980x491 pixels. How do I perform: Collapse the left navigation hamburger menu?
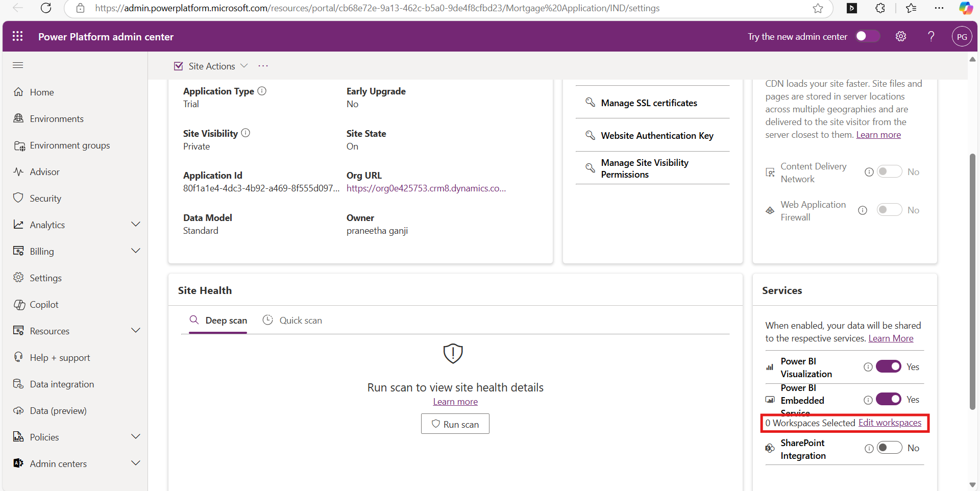point(18,65)
